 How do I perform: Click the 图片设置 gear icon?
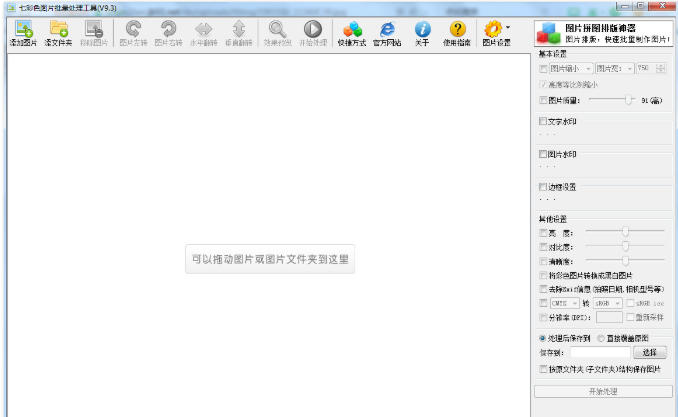click(492, 34)
